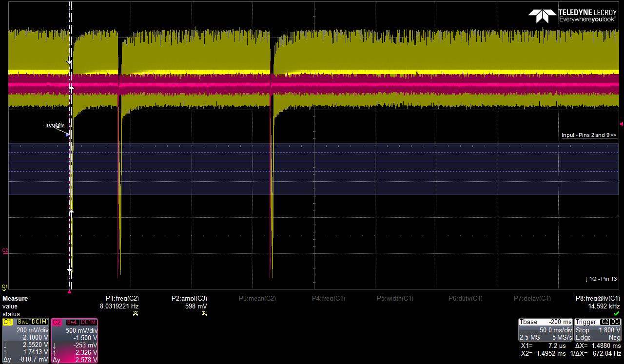Click the 1/ΔX= 672.04 Hz readout
Image resolution: width=624 pixels, height=364 pixels.
pos(595,353)
